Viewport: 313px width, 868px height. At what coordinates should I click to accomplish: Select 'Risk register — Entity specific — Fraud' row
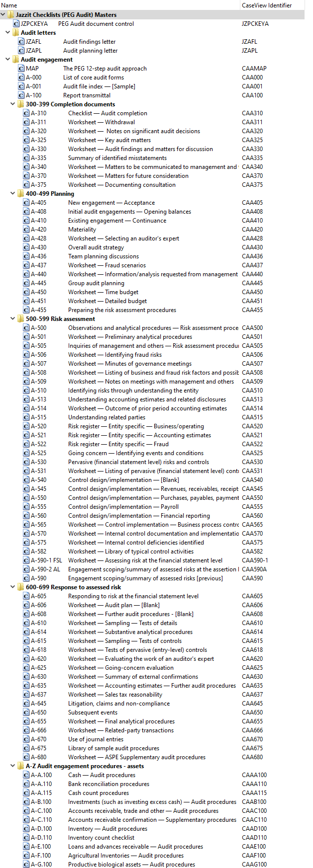pos(152,444)
